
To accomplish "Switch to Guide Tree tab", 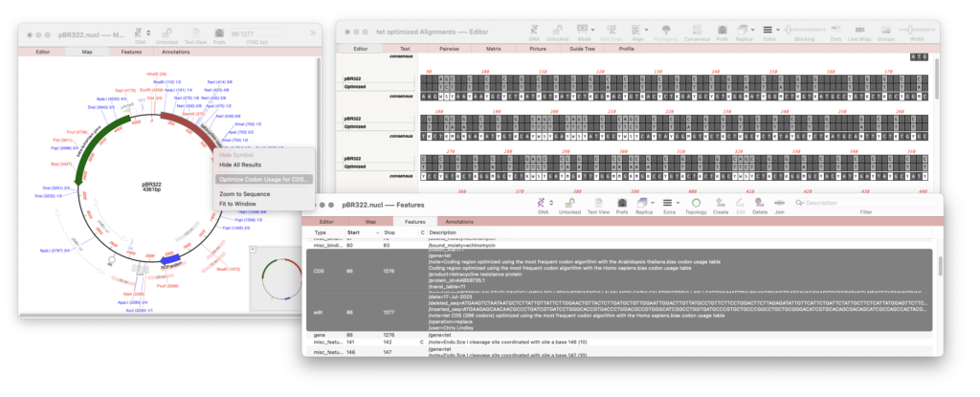I will (582, 48).
